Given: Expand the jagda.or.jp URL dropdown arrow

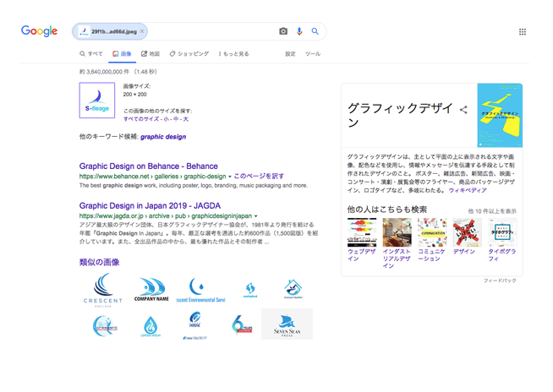Looking at the screenshot, I should coord(255,216).
